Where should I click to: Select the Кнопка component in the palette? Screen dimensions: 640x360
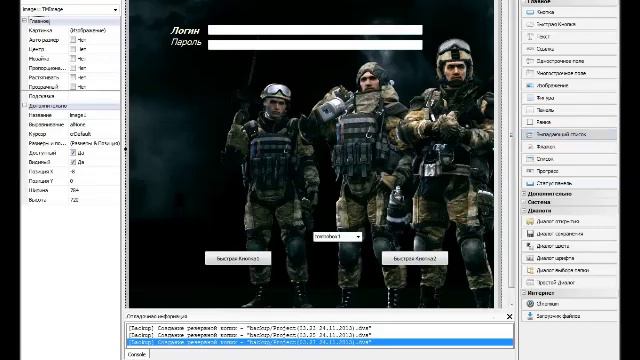tap(569, 12)
